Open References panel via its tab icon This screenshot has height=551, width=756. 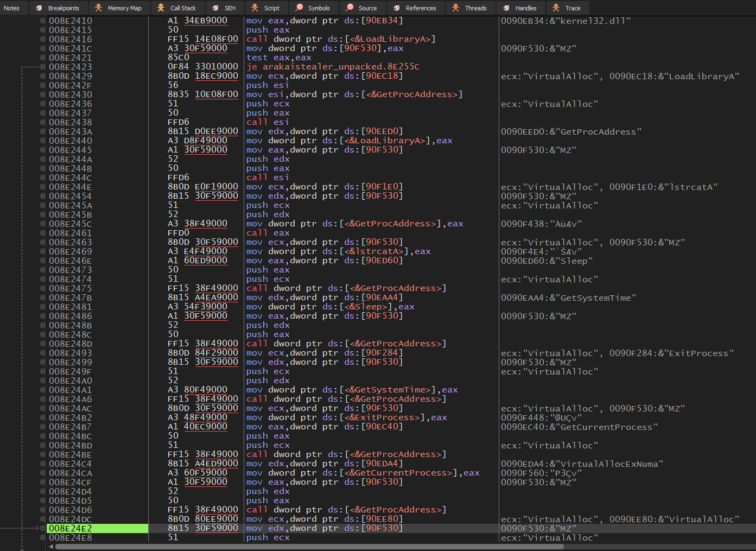pyautogui.click(x=396, y=8)
